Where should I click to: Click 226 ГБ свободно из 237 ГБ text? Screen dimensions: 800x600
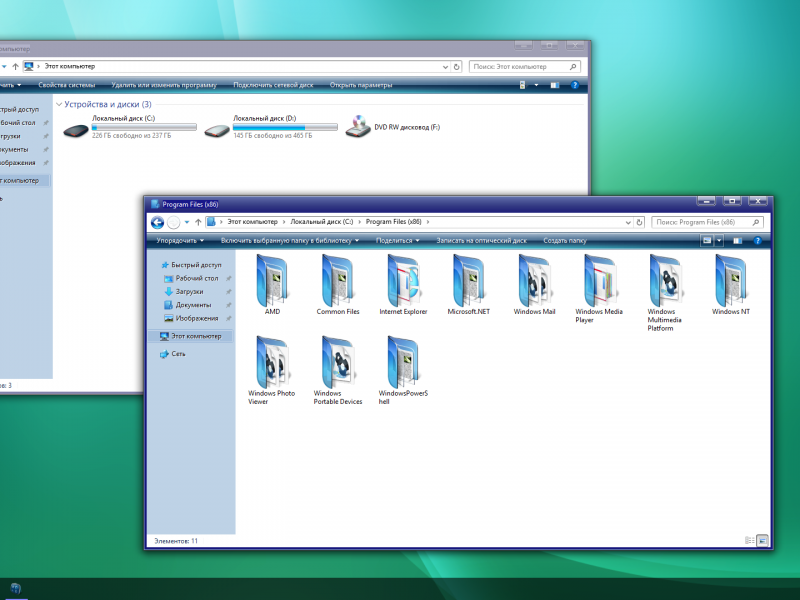[132, 136]
